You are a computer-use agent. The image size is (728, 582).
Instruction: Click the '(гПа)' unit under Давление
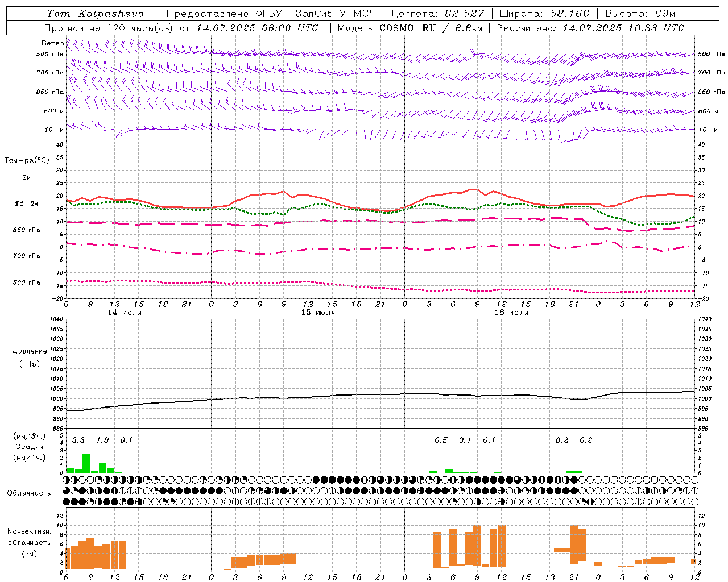(29, 364)
